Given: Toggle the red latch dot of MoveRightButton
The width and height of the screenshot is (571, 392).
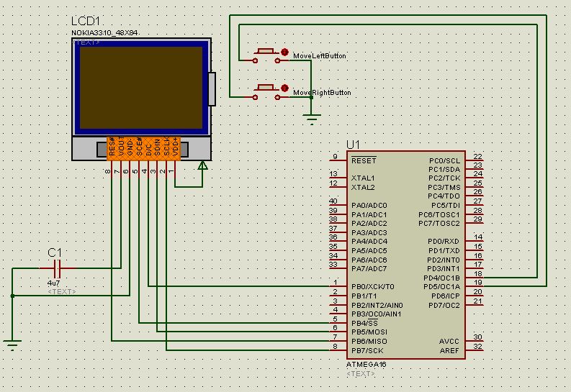Looking at the screenshot, I should point(284,88).
